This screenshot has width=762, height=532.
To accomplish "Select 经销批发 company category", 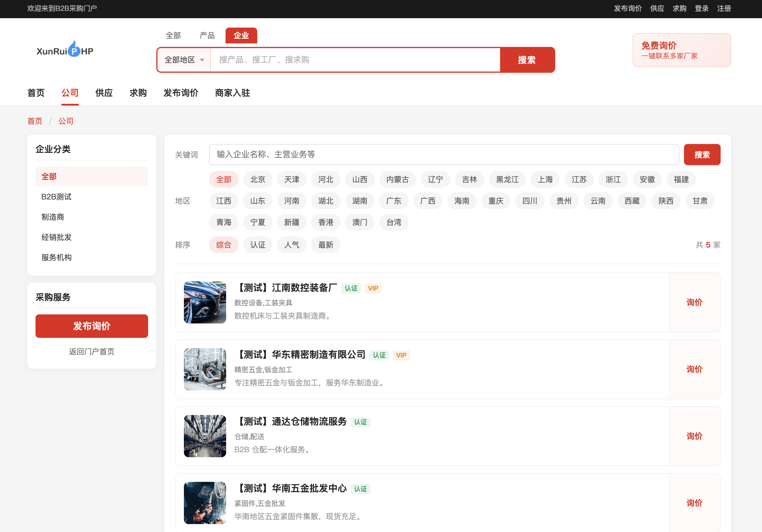I will pos(92,237).
